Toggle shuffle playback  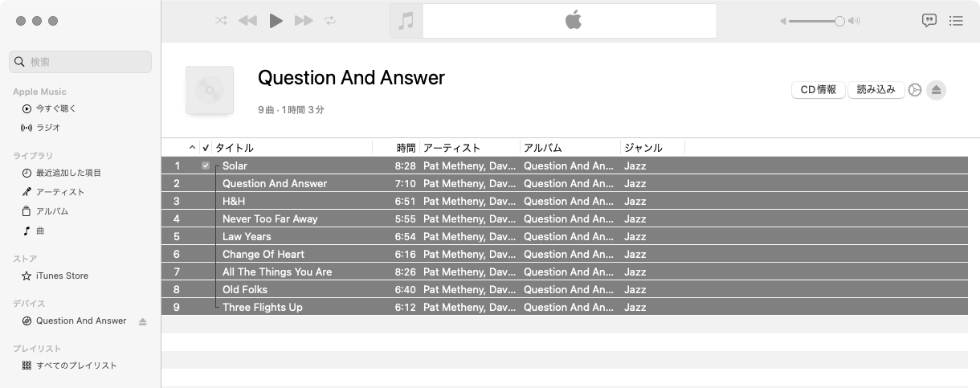[221, 21]
